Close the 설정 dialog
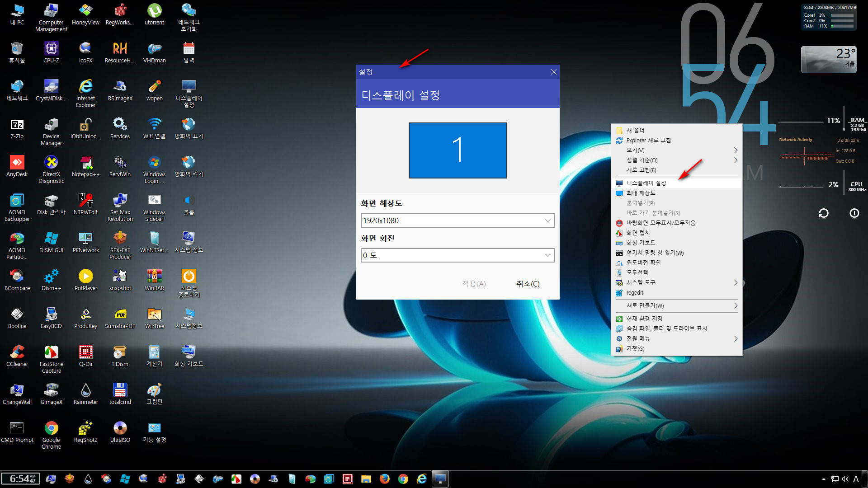 pyautogui.click(x=553, y=72)
